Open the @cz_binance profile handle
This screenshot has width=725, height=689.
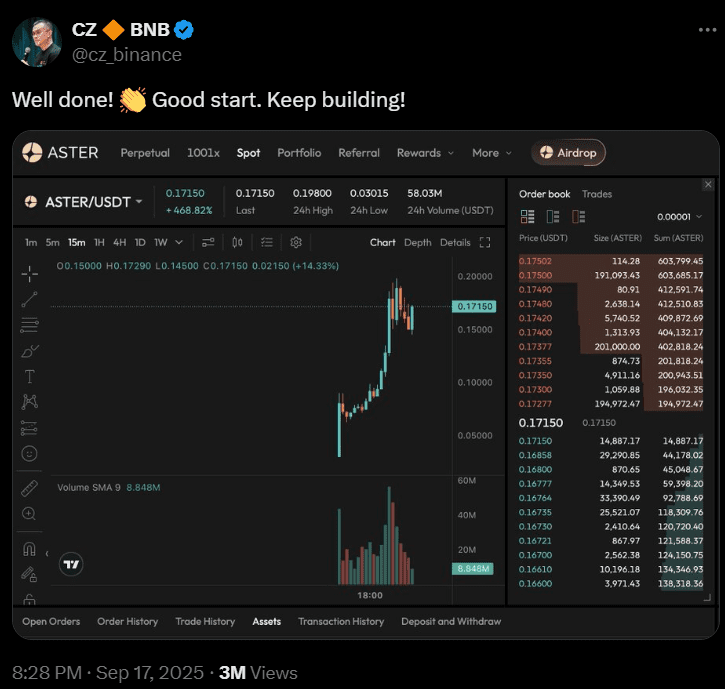pyautogui.click(x=126, y=54)
